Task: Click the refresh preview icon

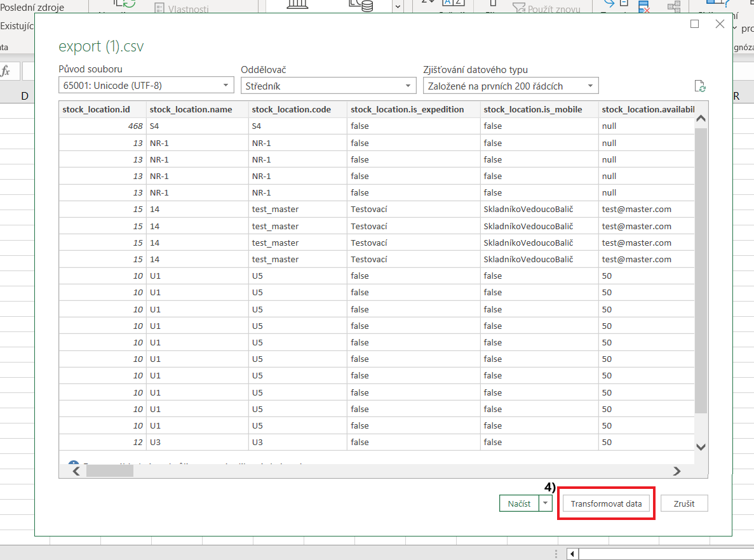Action: click(701, 86)
